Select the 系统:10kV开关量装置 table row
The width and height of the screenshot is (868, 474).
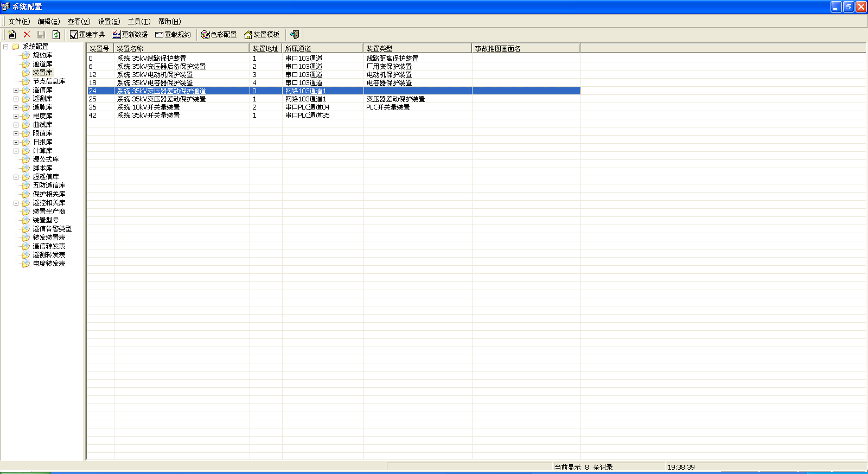tap(148, 107)
